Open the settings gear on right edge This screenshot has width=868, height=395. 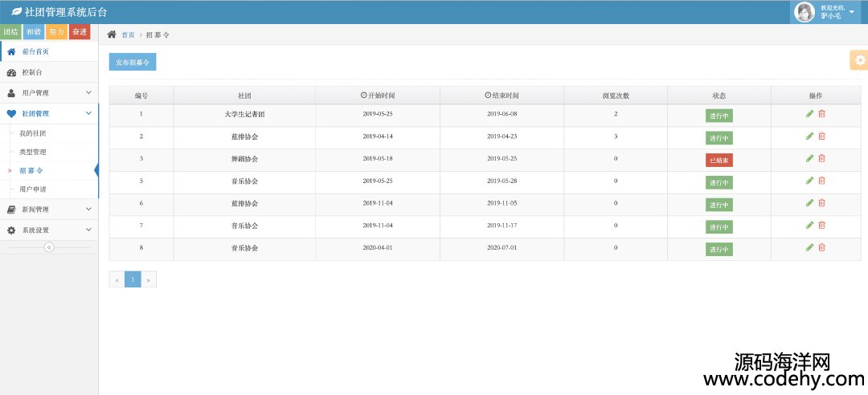click(859, 60)
